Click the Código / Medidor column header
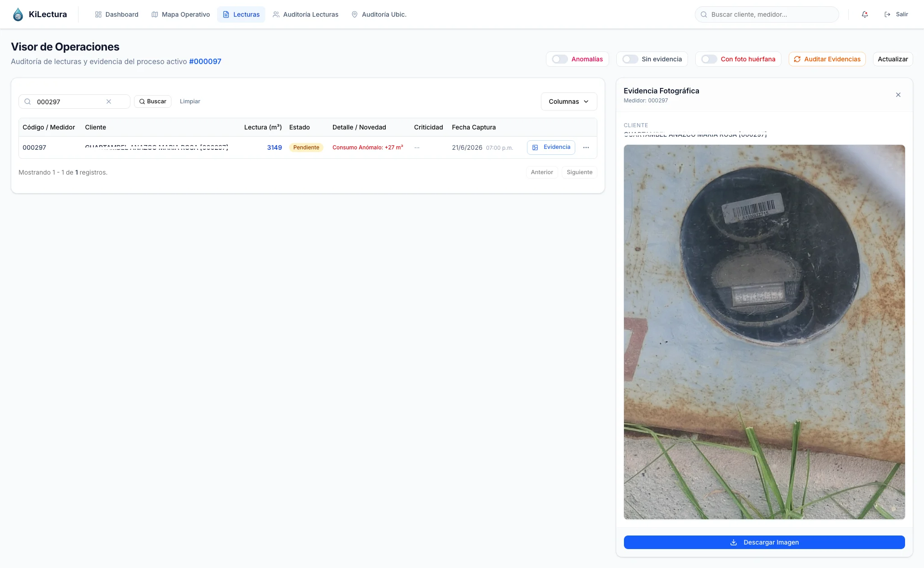The width and height of the screenshot is (924, 568). pyautogui.click(x=49, y=127)
